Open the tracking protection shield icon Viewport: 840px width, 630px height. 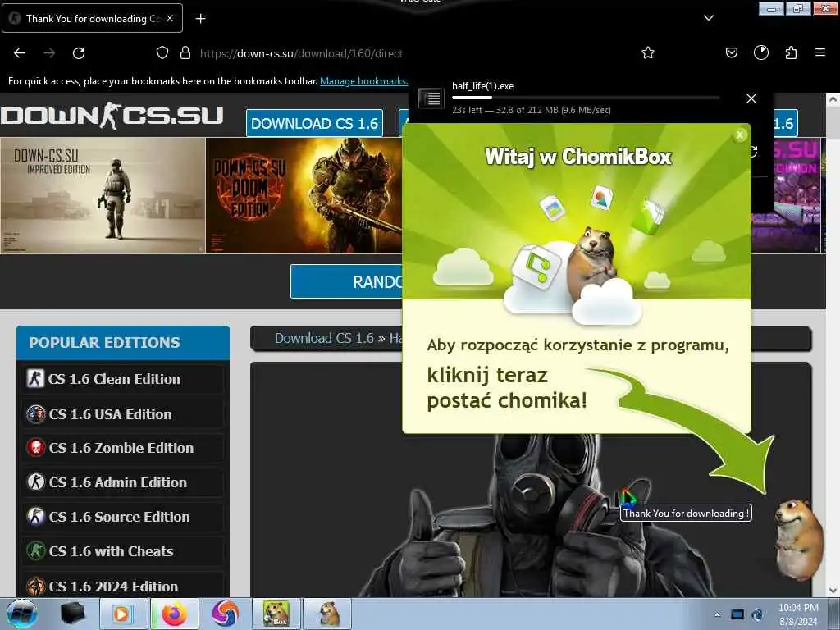(x=162, y=52)
